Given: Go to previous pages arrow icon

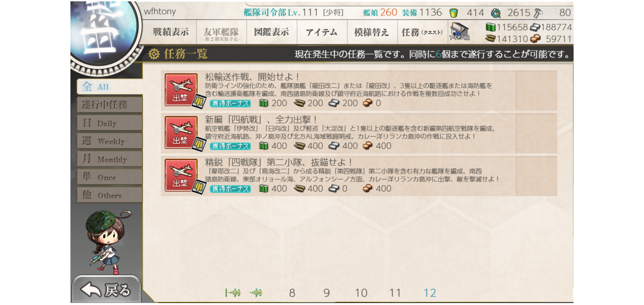Looking at the screenshot, I should [x=256, y=293].
